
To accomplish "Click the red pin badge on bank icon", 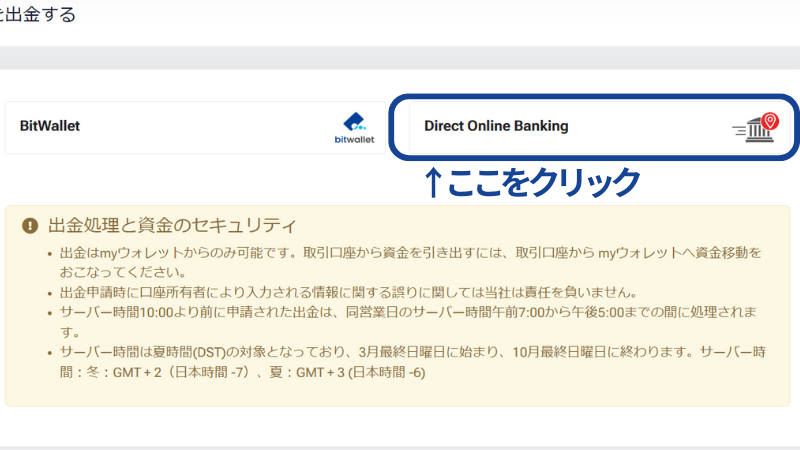I will 769,121.
